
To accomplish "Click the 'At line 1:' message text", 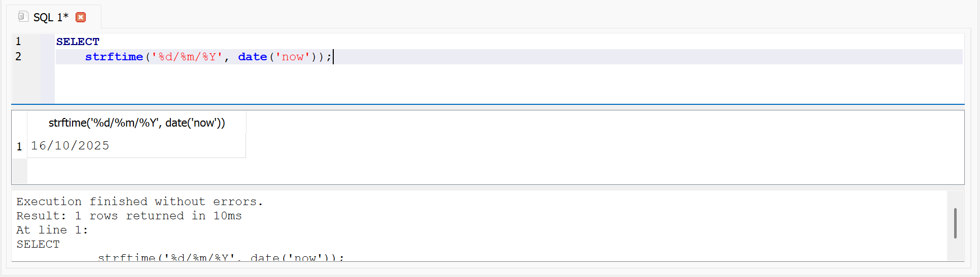I will [x=52, y=230].
